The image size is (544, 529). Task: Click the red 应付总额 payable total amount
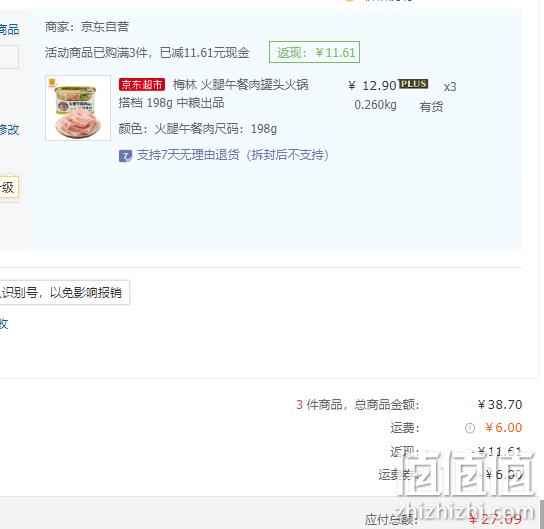(x=495, y=519)
